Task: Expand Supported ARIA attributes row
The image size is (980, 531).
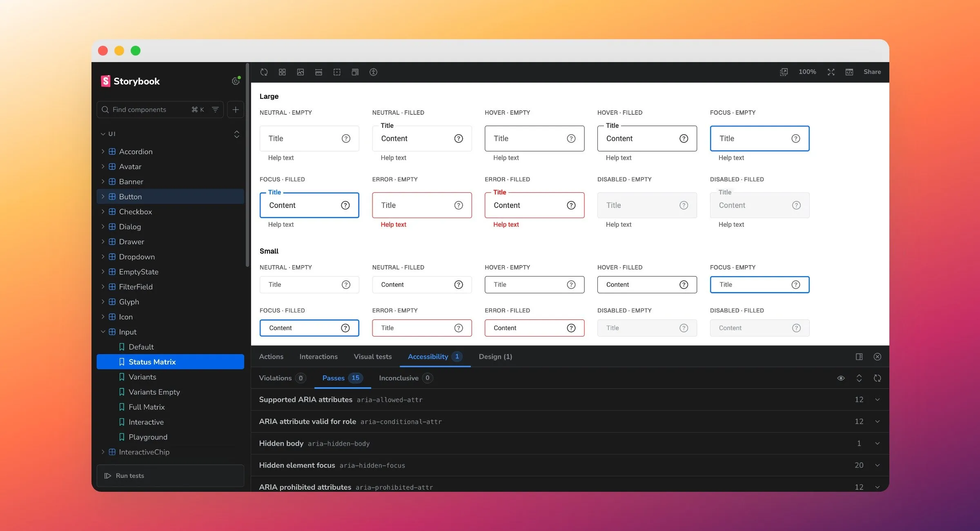Action: (x=570, y=399)
